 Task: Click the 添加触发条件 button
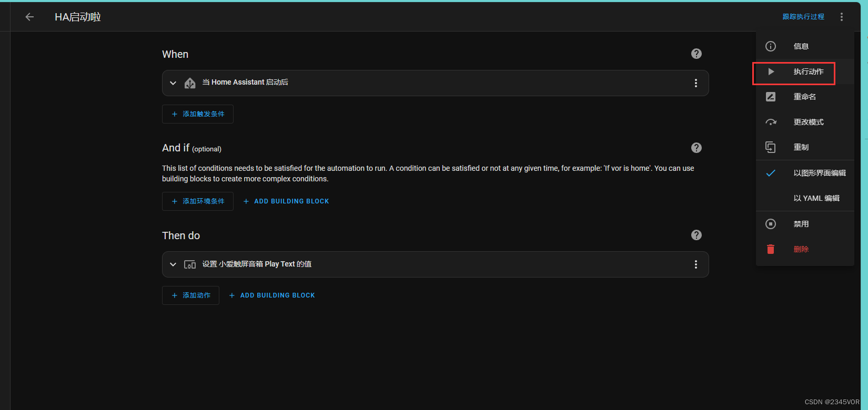coord(198,114)
